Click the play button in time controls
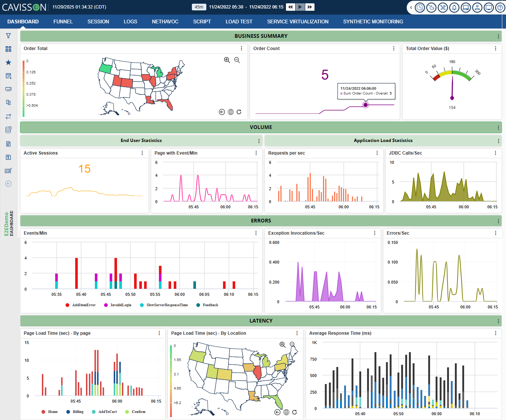The height and width of the screenshot is (420, 506). pos(300,7)
